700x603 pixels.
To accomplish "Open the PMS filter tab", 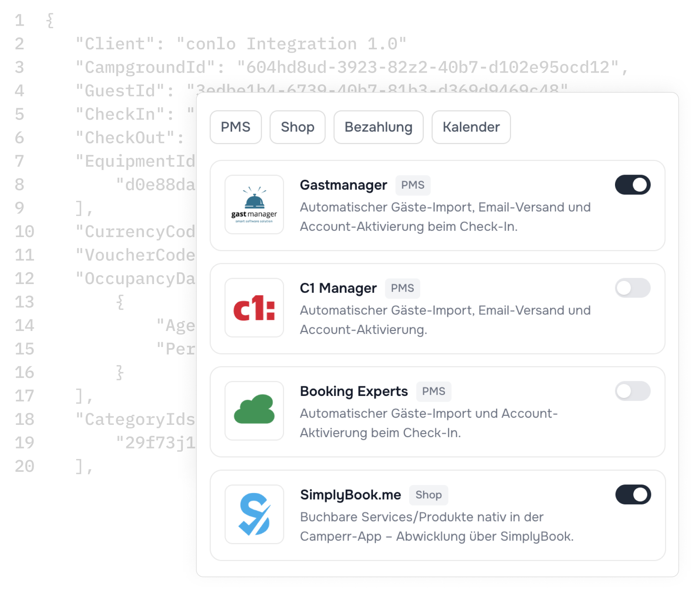I will 235,127.
